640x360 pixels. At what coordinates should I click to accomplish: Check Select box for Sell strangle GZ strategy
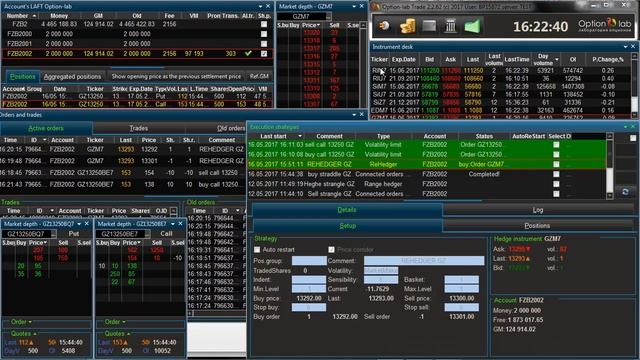[x=556, y=194]
